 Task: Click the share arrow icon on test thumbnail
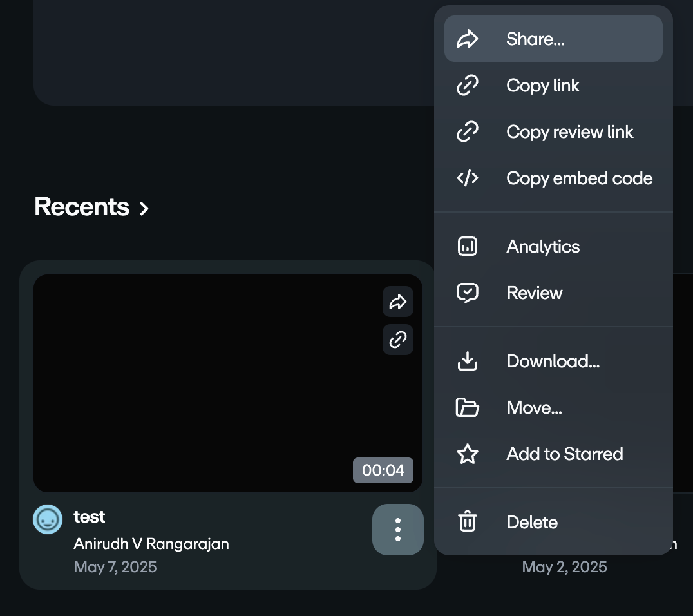[398, 302]
